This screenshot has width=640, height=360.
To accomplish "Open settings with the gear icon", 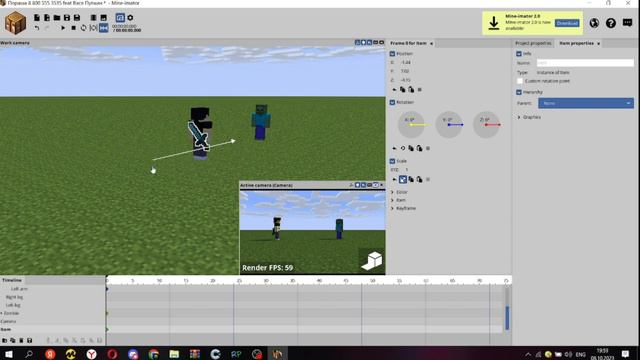I will coord(130,18).
